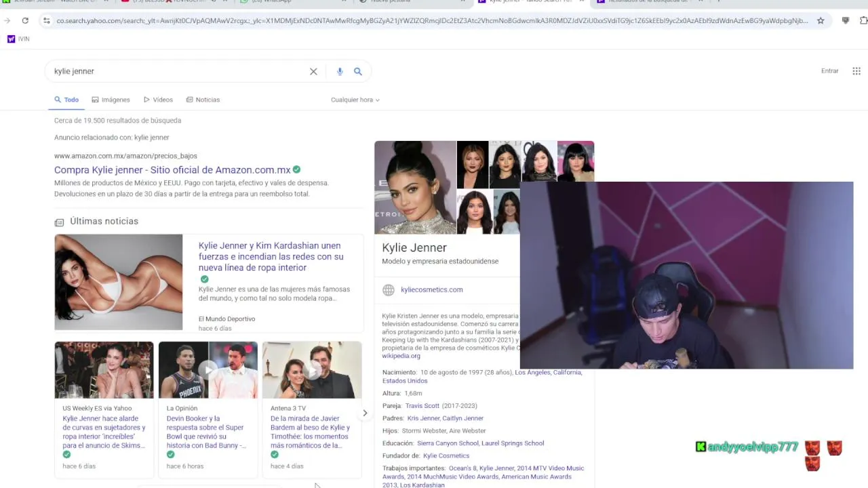Play the Antena 3 TV Javier Bardem video thumbnail
This screenshot has width=868, height=488.
click(x=312, y=370)
